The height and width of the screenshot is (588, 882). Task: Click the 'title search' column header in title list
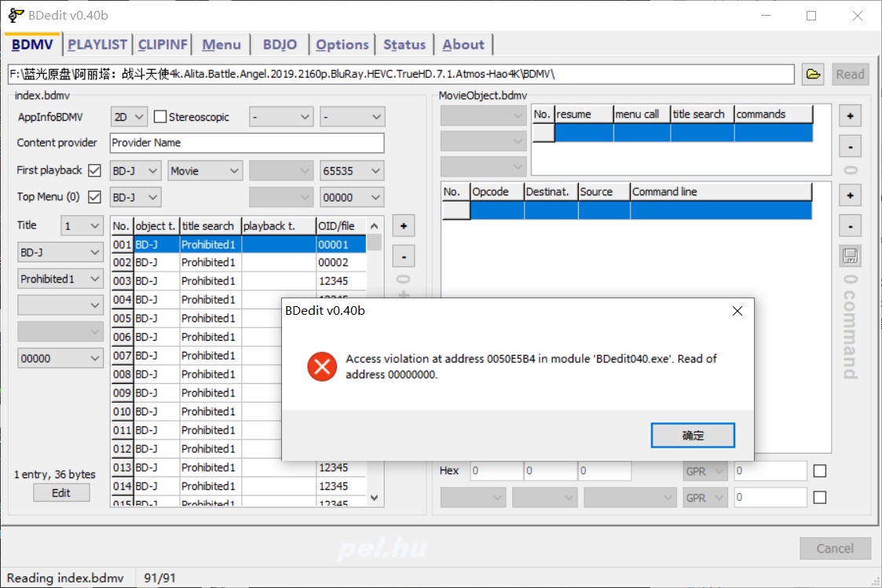tap(210, 226)
